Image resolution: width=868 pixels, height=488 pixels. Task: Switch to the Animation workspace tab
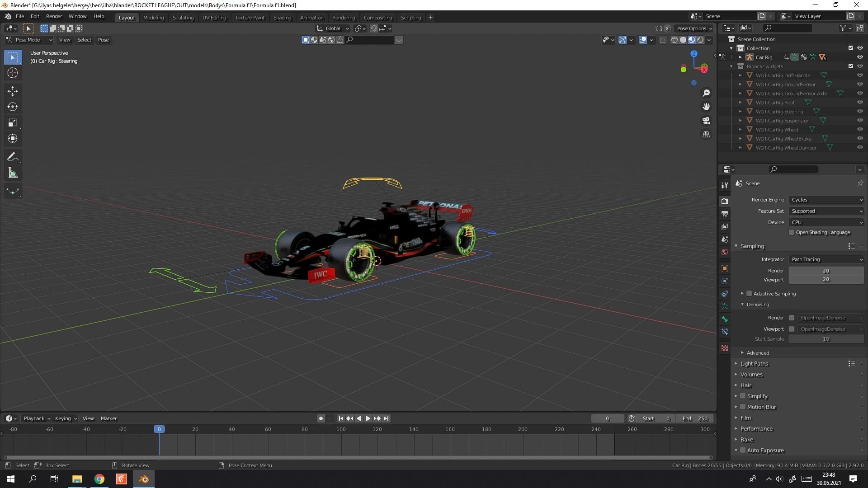pyautogui.click(x=311, y=18)
